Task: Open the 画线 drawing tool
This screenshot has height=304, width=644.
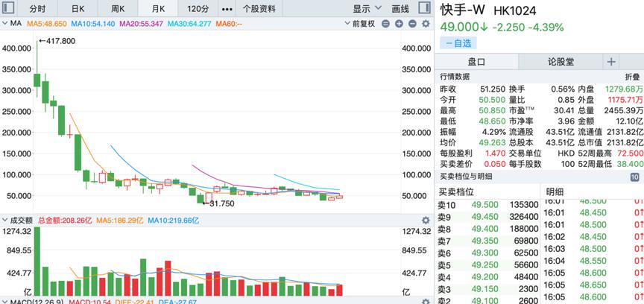Action: (400, 9)
